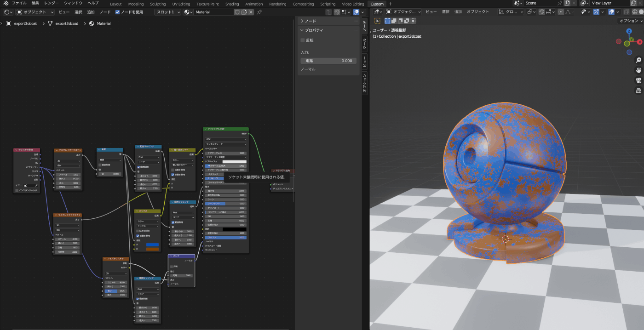Click the 距離 0.000 value field
This screenshot has height=330, width=644.
[x=328, y=61]
